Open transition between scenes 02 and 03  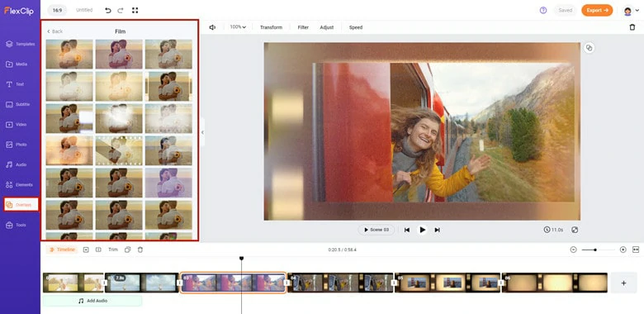pos(179,283)
